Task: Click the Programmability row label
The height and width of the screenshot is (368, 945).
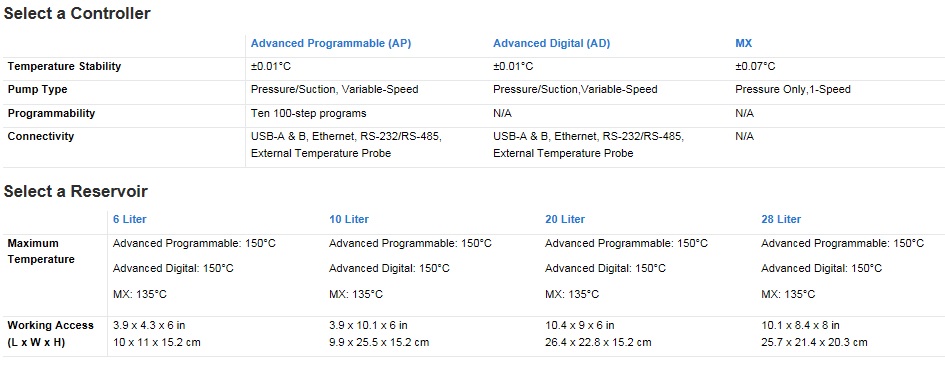Action: coord(51,113)
